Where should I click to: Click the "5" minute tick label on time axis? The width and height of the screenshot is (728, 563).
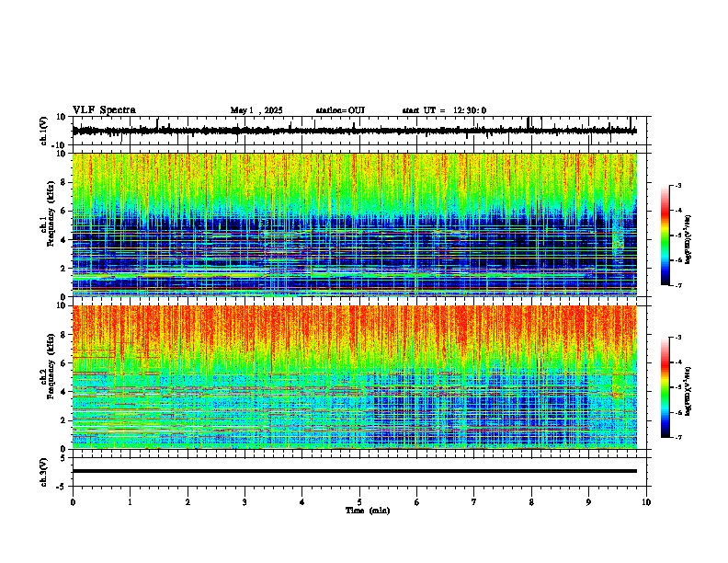[x=359, y=502]
